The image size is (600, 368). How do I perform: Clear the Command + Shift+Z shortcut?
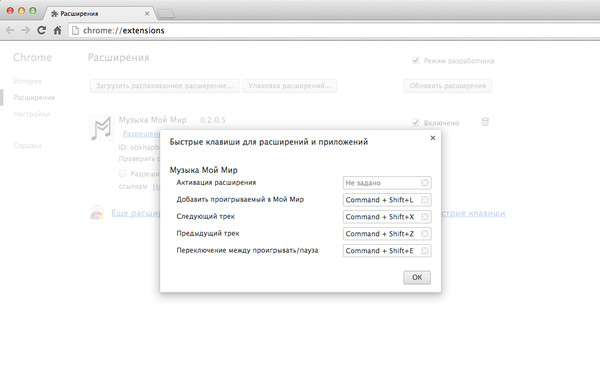click(x=425, y=234)
